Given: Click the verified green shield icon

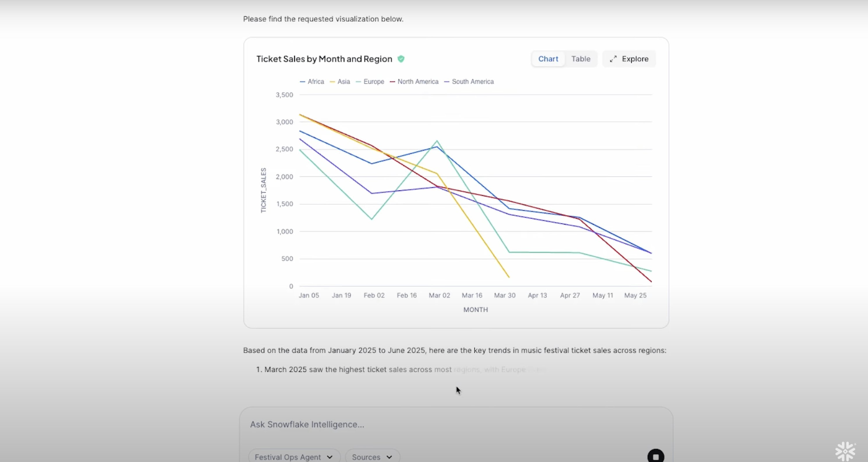Looking at the screenshot, I should pyautogui.click(x=401, y=59).
